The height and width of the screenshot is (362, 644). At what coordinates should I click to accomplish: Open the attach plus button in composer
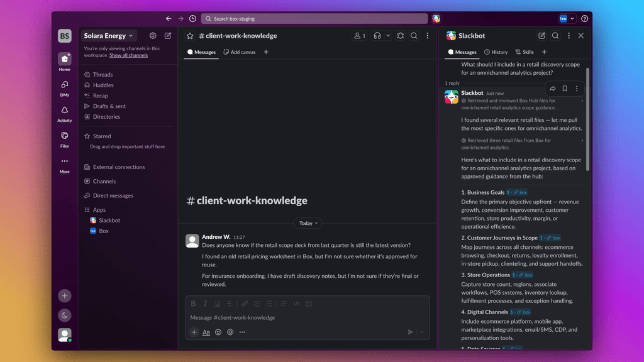194,332
